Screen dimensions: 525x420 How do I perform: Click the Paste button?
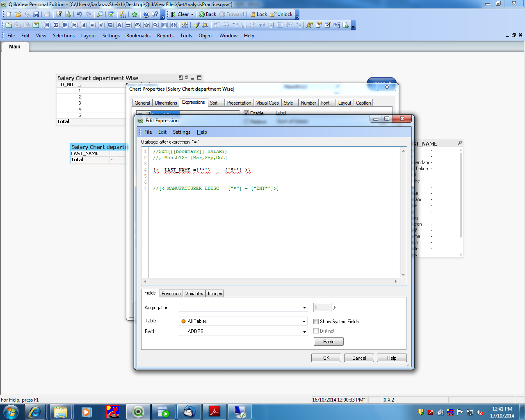coord(329,342)
